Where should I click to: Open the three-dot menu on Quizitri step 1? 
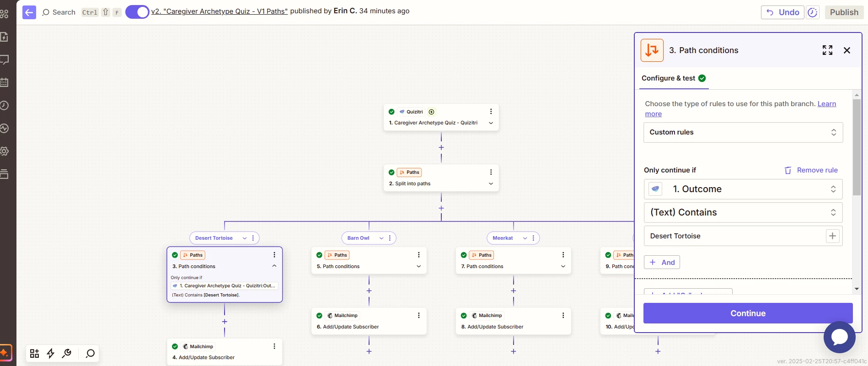(x=491, y=112)
